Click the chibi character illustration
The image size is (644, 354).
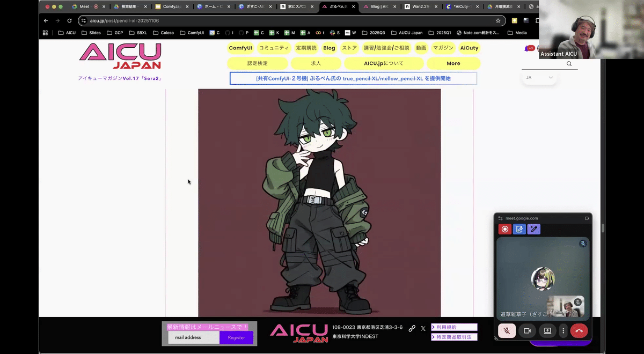319,203
